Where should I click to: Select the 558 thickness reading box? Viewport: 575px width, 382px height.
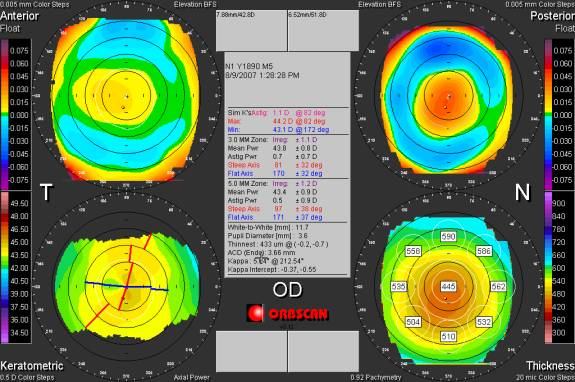pyautogui.click(x=413, y=251)
